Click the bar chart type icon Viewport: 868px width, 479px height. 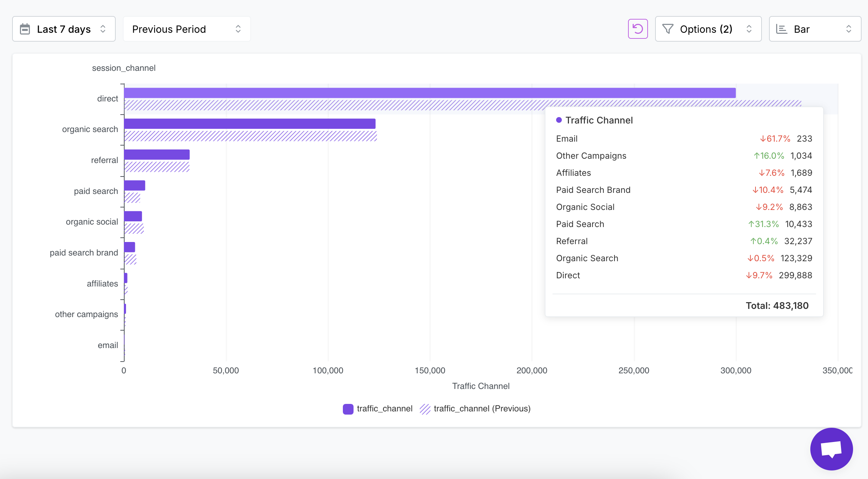pos(781,29)
